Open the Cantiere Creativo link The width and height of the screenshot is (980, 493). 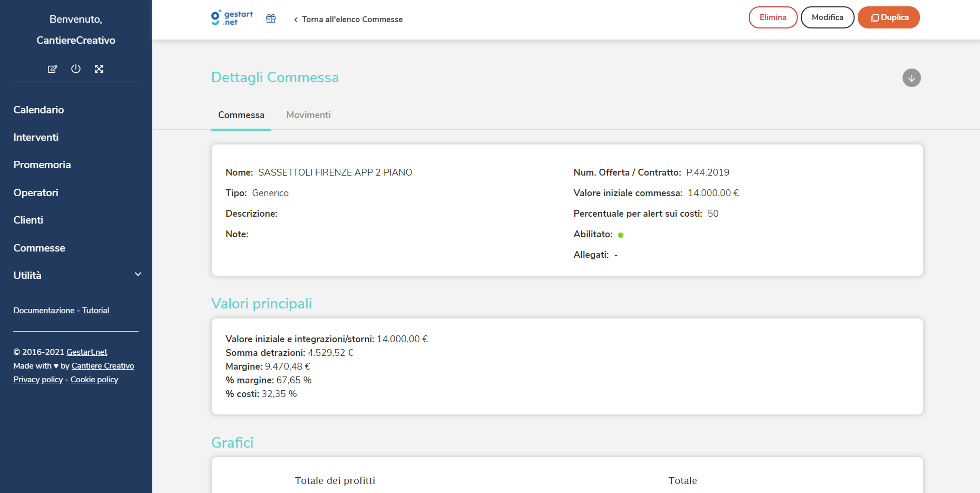coord(103,366)
